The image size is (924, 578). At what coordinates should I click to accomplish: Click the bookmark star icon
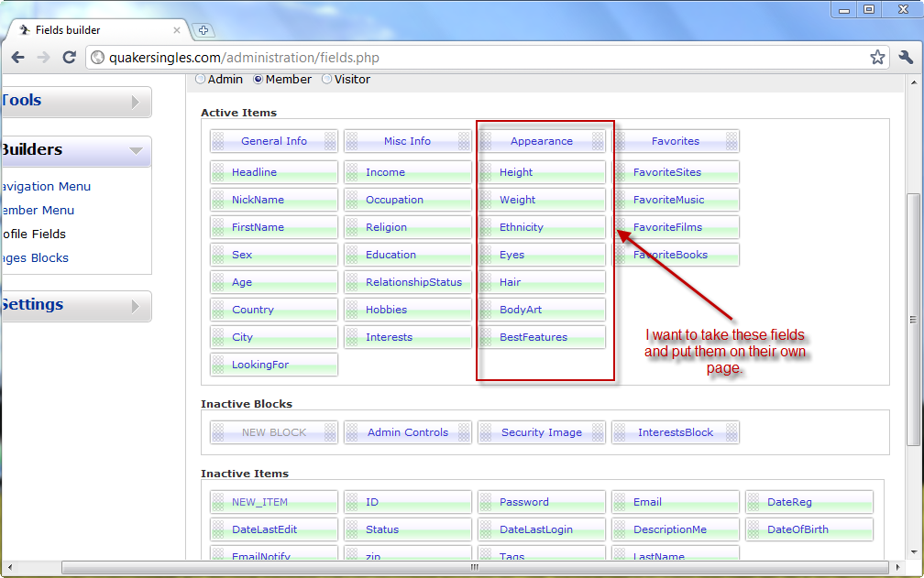point(877,58)
